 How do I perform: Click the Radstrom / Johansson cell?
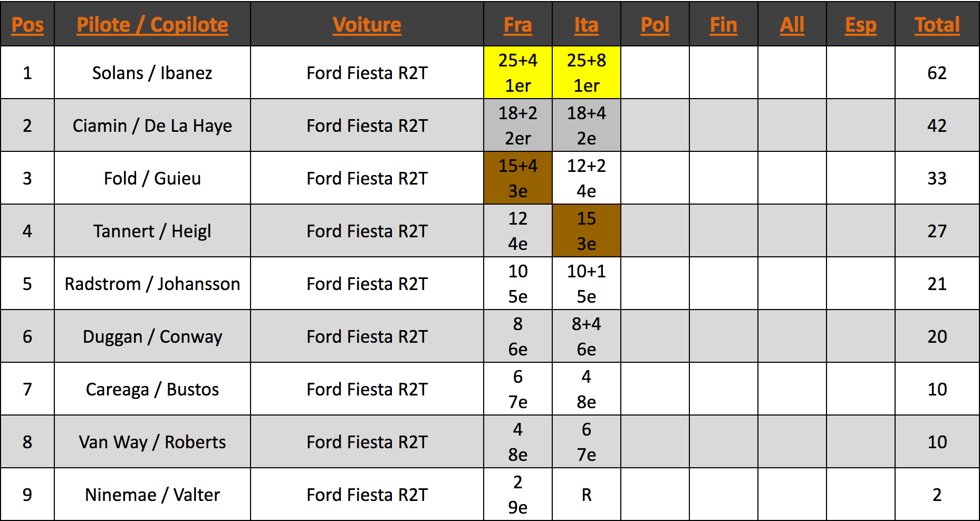pyautogui.click(x=152, y=284)
